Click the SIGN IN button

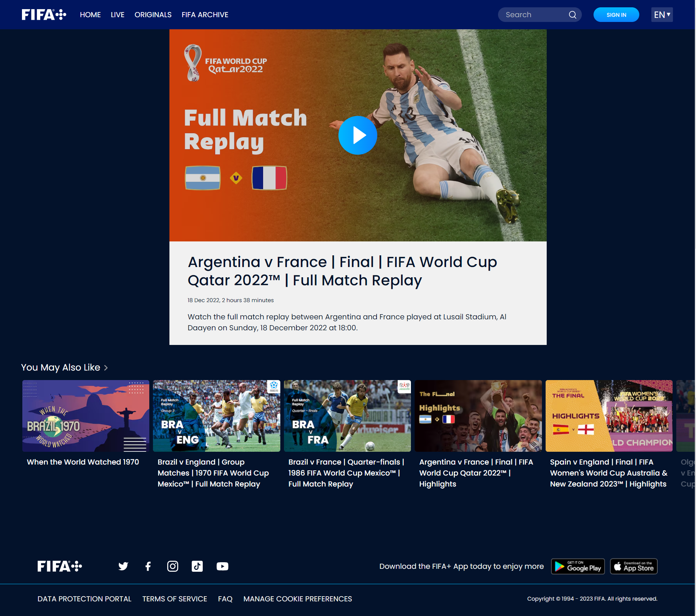tap(616, 15)
